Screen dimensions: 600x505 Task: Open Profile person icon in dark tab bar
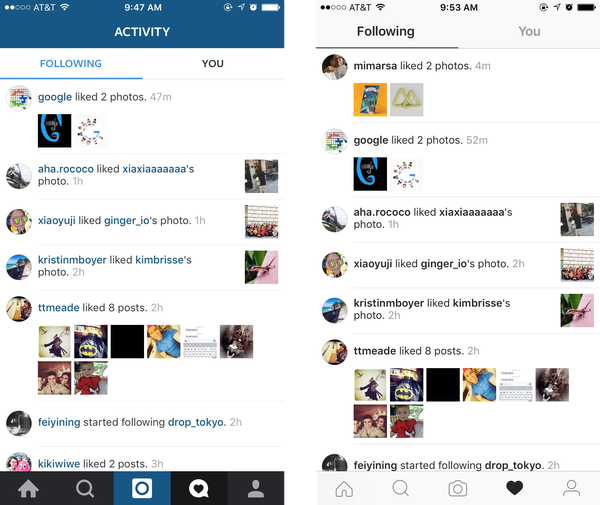tap(256, 489)
